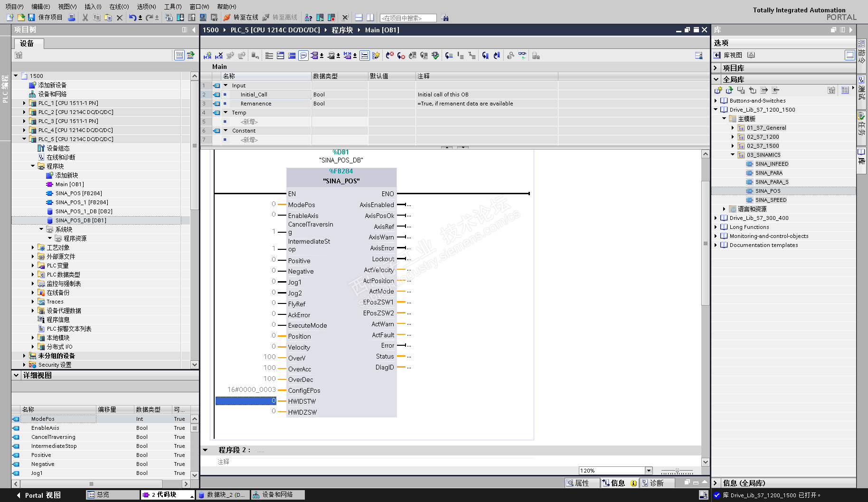
Task: Click the Delete network icon
Action: (x=219, y=56)
